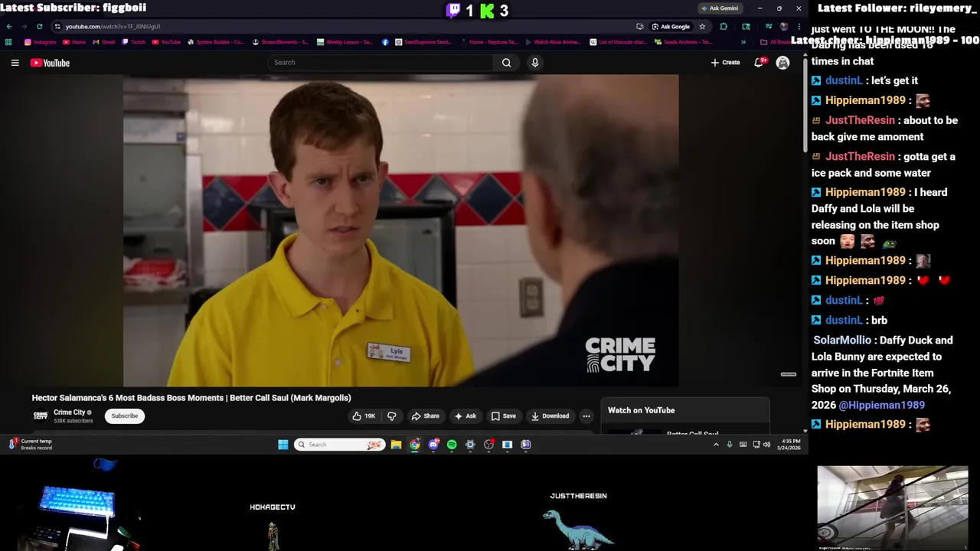
Task: Open Discord from the taskbar
Action: pyautogui.click(x=433, y=445)
